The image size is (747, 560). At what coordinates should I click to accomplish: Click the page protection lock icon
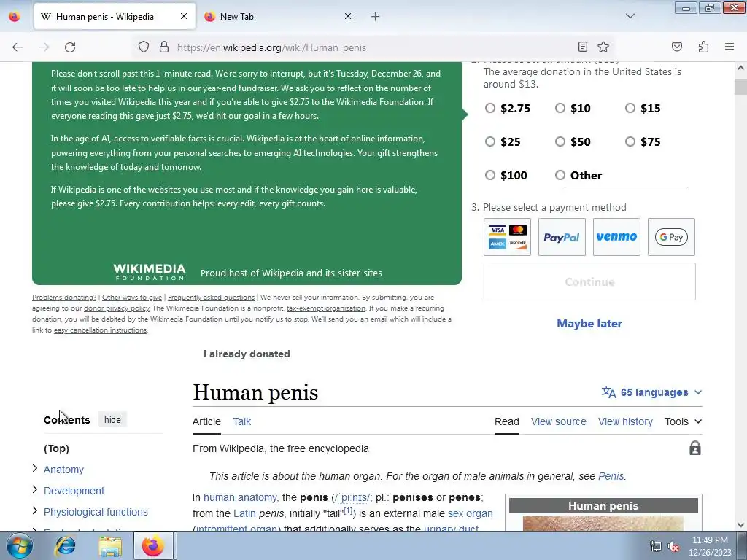point(695,448)
